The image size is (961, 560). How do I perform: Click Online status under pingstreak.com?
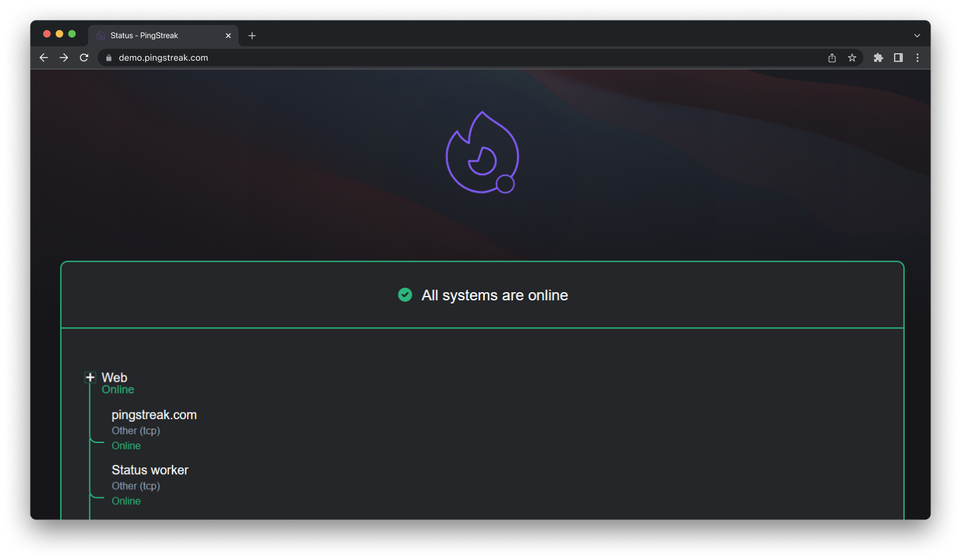(x=126, y=445)
